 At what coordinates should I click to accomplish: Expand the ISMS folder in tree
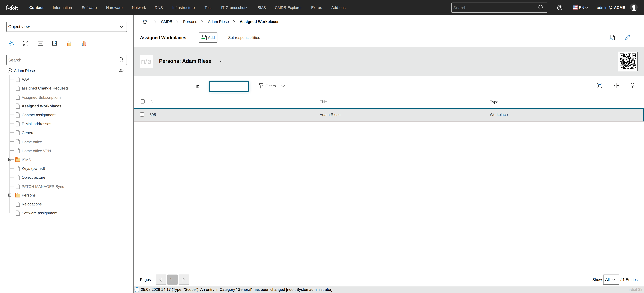(10, 159)
